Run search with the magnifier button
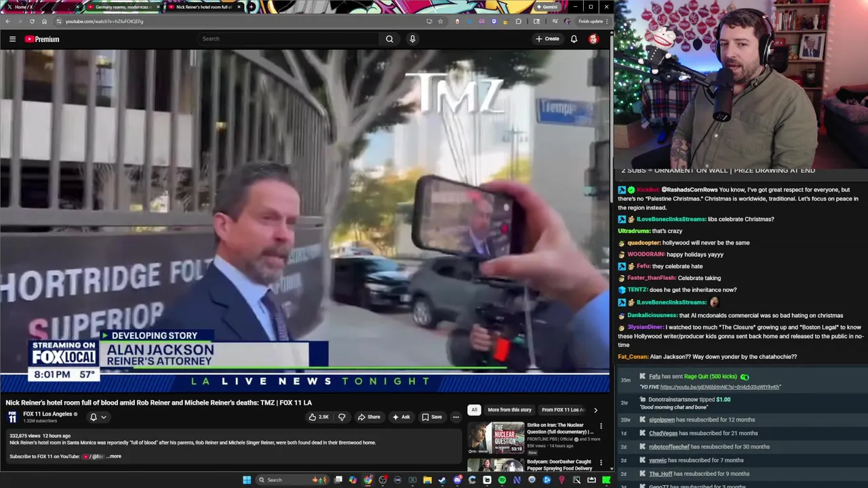Screen dimensions: 868x488 pyautogui.click(x=389, y=39)
